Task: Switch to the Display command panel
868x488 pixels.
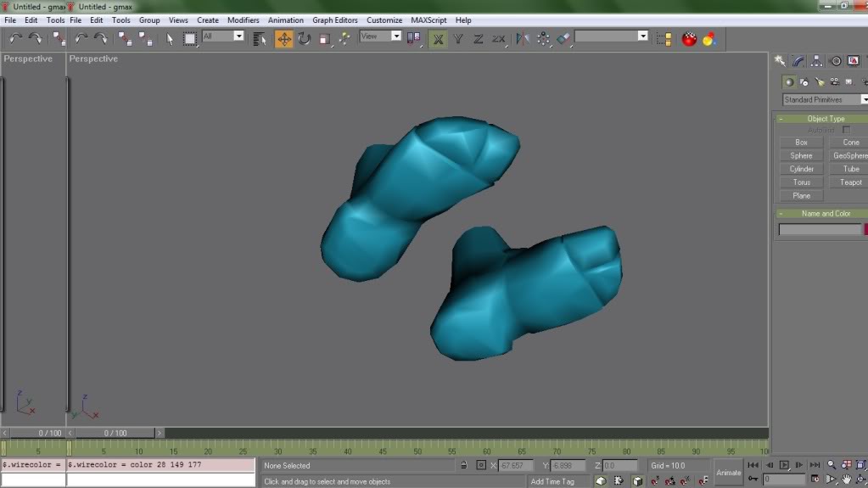Action: coord(854,61)
